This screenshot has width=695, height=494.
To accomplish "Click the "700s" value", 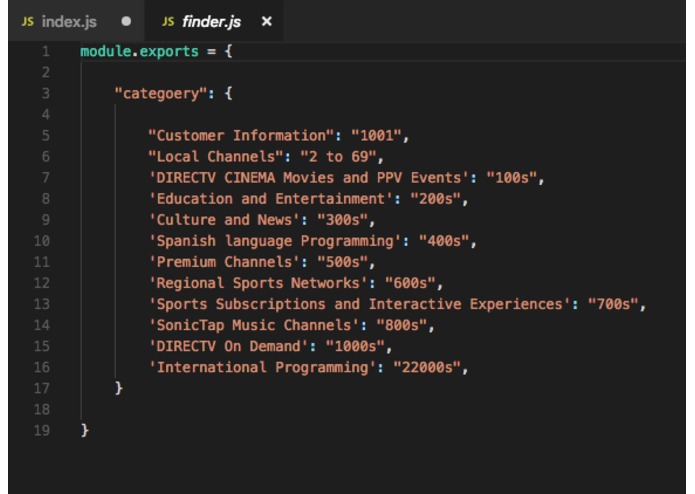I will click(613, 304).
